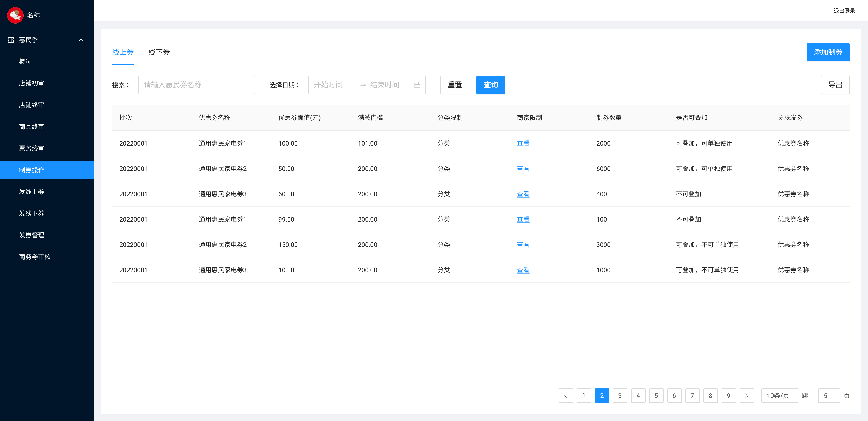Click 重置 button
The height and width of the screenshot is (421, 868).
(x=455, y=85)
